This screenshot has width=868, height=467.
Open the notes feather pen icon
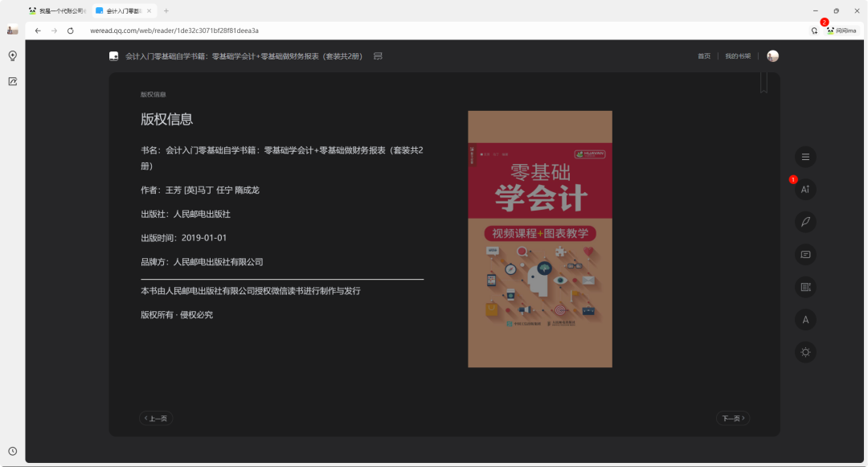click(x=805, y=222)
